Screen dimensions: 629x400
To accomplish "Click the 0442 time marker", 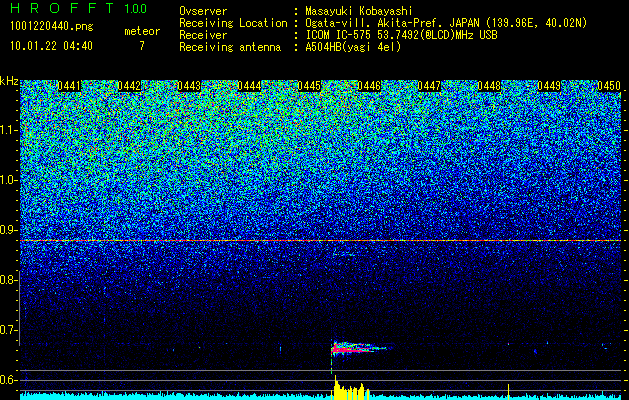I will click(129, 86).
